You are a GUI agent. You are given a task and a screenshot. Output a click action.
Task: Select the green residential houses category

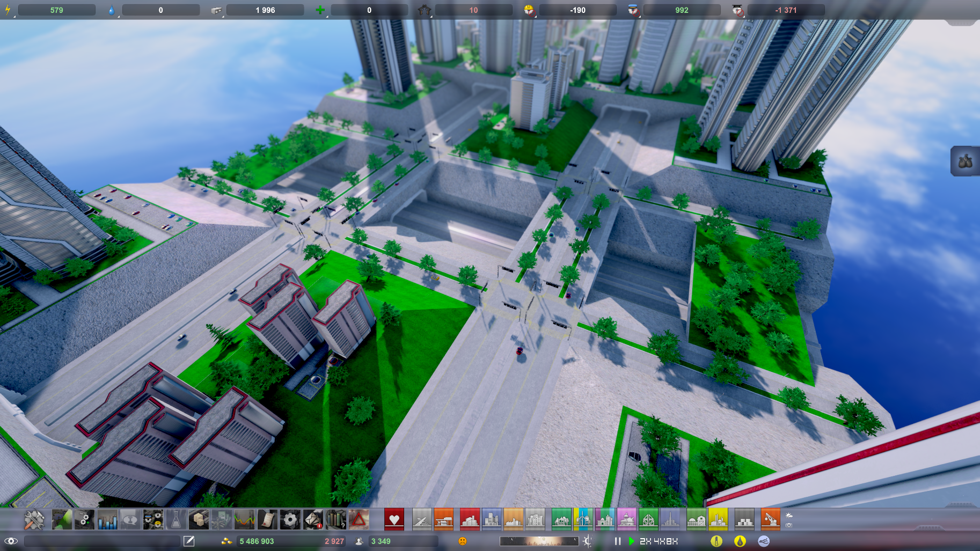click(x=561, y=519)
